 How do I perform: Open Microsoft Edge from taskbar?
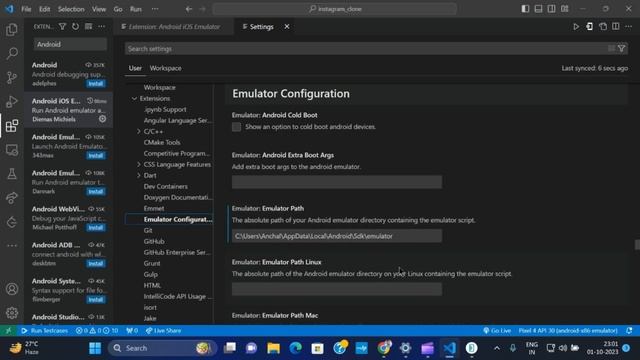click(x=296, y=348)
